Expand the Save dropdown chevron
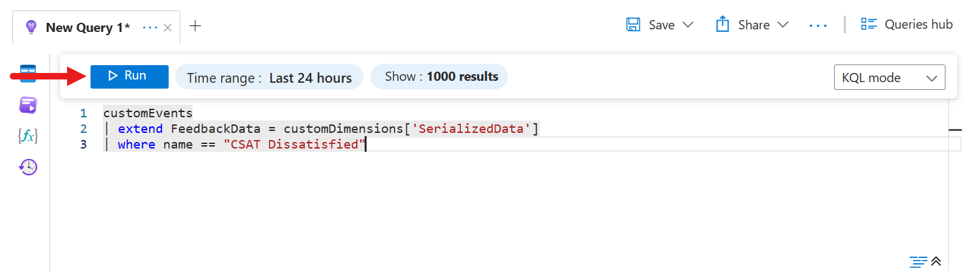980x271 pixels. click(x=688, y=25)
